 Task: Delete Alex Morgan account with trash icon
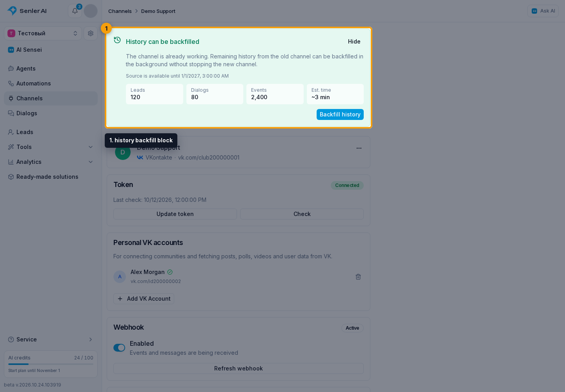[x=358, y=277]
